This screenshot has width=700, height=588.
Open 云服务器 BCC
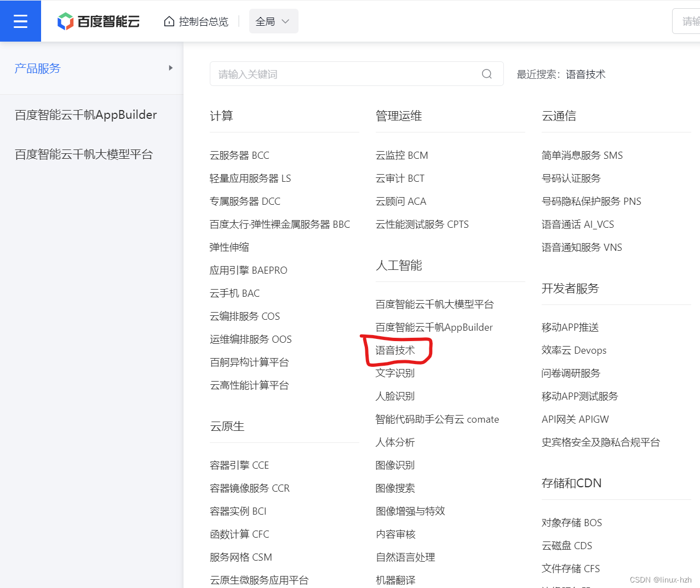click(239, 155)
